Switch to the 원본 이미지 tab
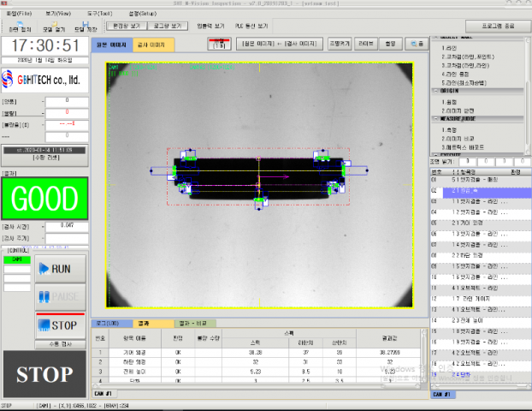532x411 pixels. pyautogui.click(x=113, y=43)
